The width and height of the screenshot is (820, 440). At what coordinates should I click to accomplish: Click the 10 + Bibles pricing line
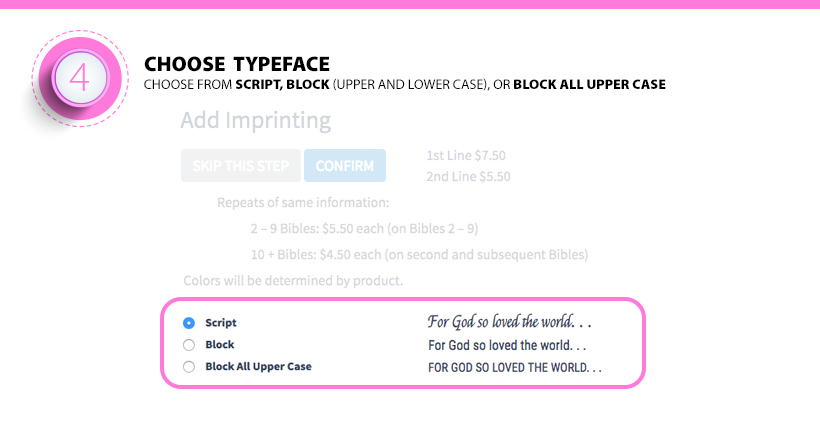419,253
